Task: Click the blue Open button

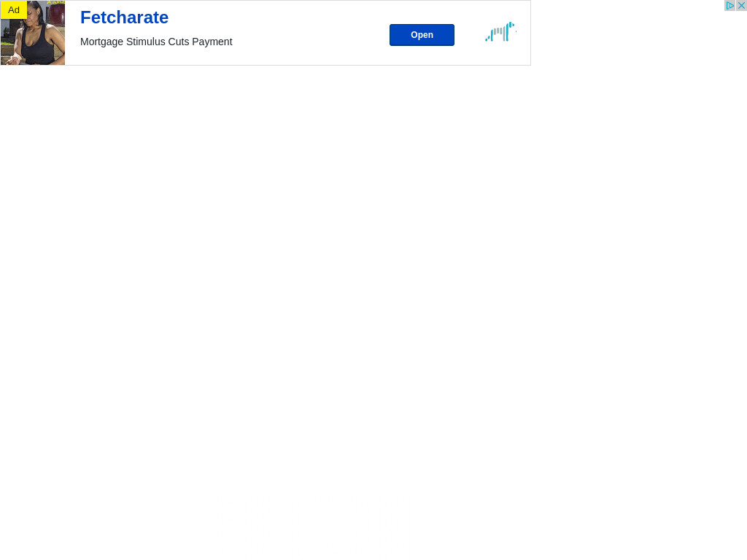Action: click(422, 35)
